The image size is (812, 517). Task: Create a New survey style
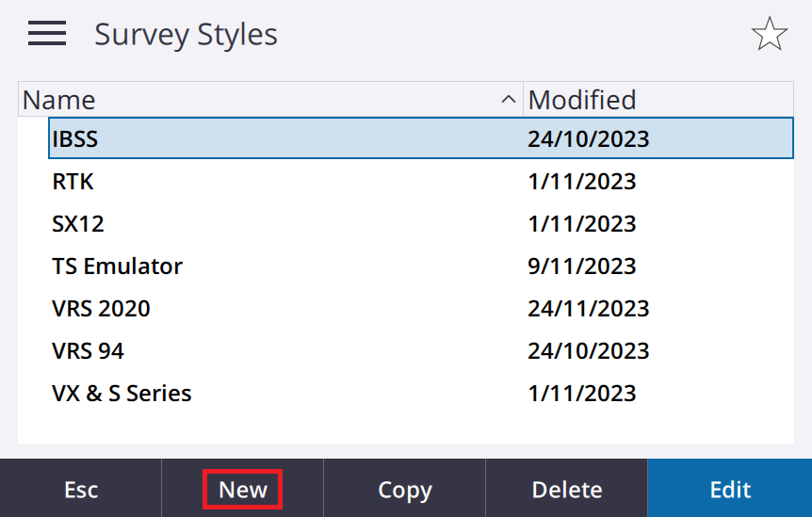point(243,488)
